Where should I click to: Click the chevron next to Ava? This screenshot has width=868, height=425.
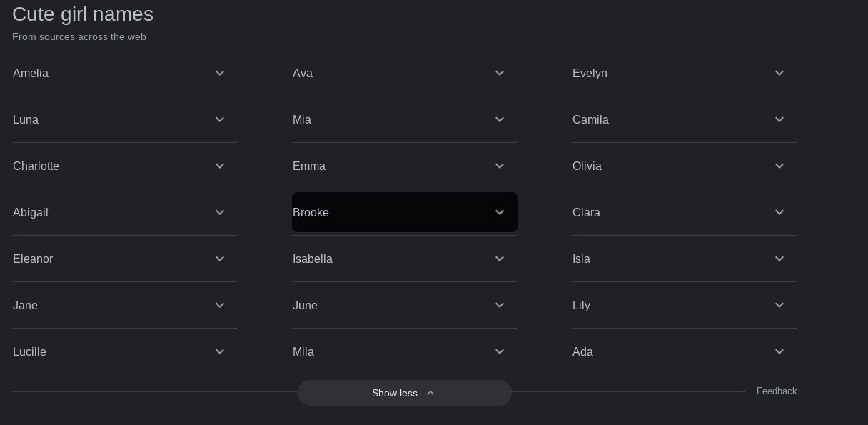[500, 74]
